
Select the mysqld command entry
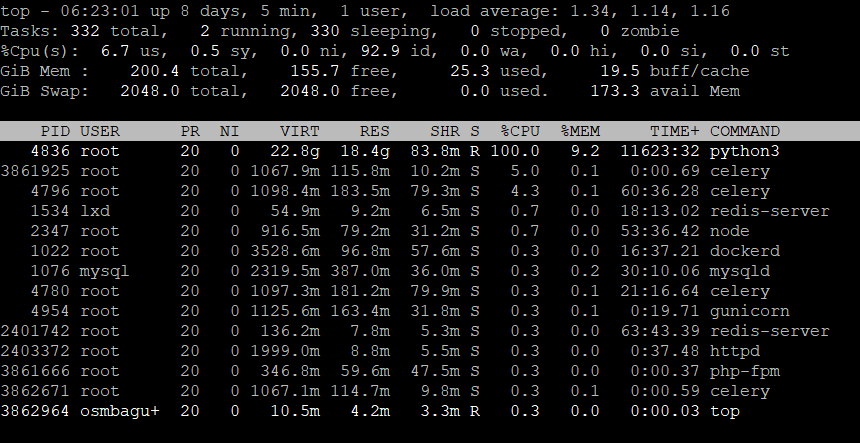click(740, 271)
